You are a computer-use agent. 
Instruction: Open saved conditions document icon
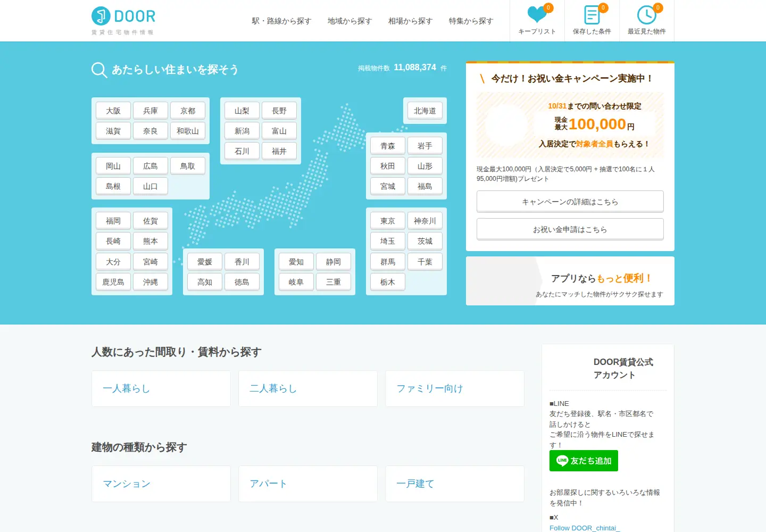click(592, 14)
